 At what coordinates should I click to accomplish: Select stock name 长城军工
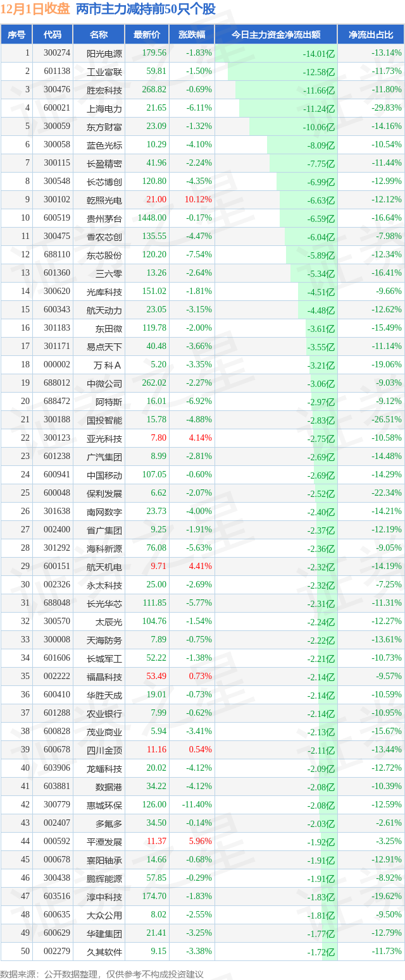pos(104,658)
